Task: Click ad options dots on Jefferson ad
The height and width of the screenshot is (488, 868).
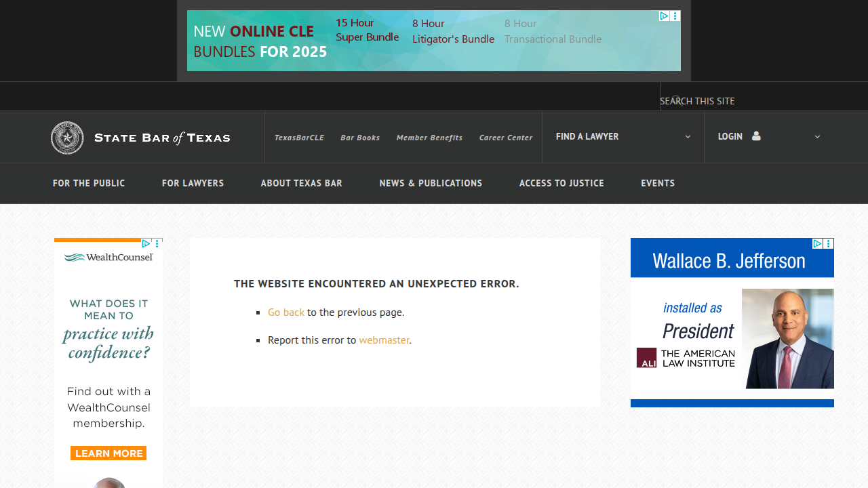Action: (x=828, y=243)
